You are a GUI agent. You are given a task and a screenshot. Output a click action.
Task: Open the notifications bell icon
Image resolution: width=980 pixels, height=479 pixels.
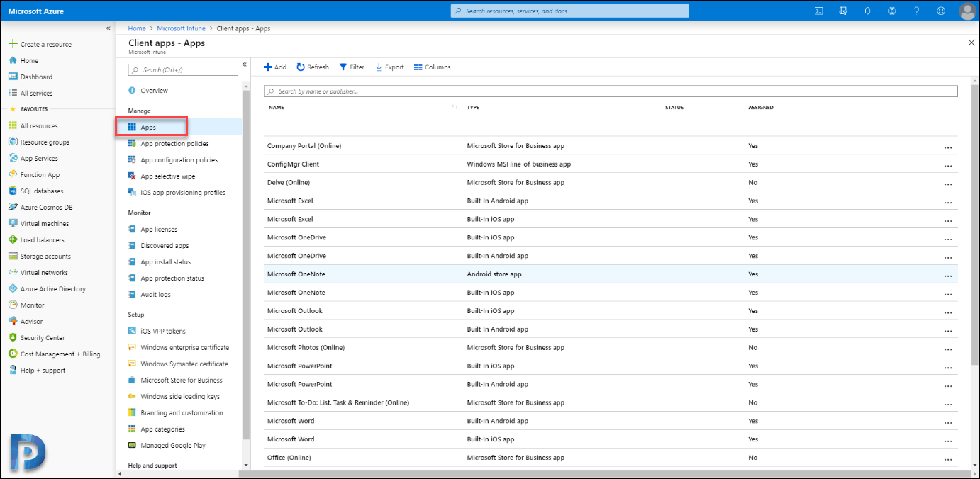[867, 11]
